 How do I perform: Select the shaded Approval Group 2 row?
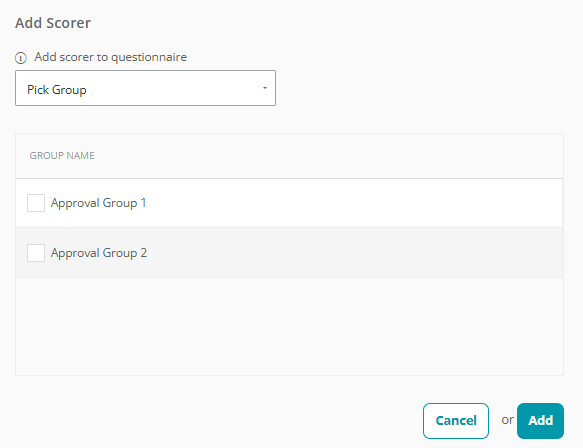(x=289, y=253)
